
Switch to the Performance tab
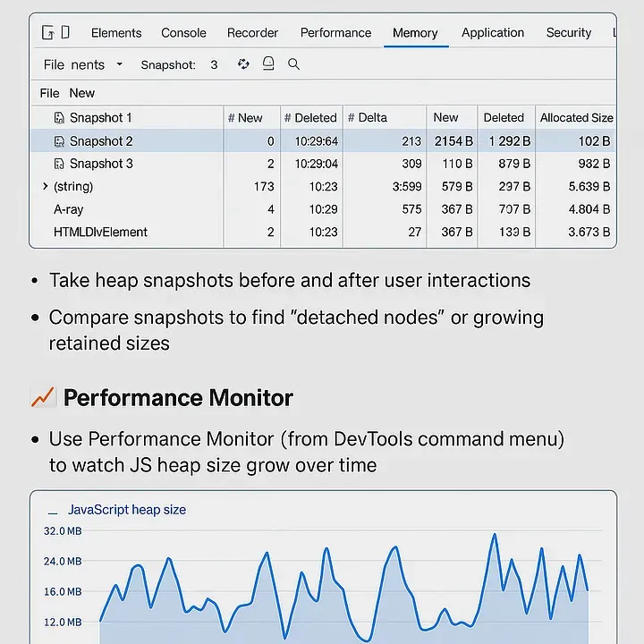[335, 33]
